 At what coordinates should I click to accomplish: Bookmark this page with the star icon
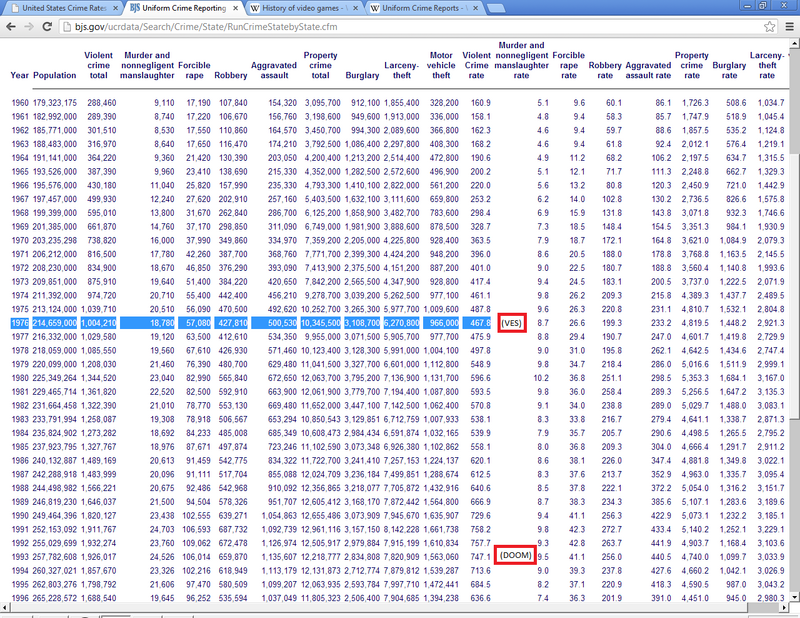769,27
